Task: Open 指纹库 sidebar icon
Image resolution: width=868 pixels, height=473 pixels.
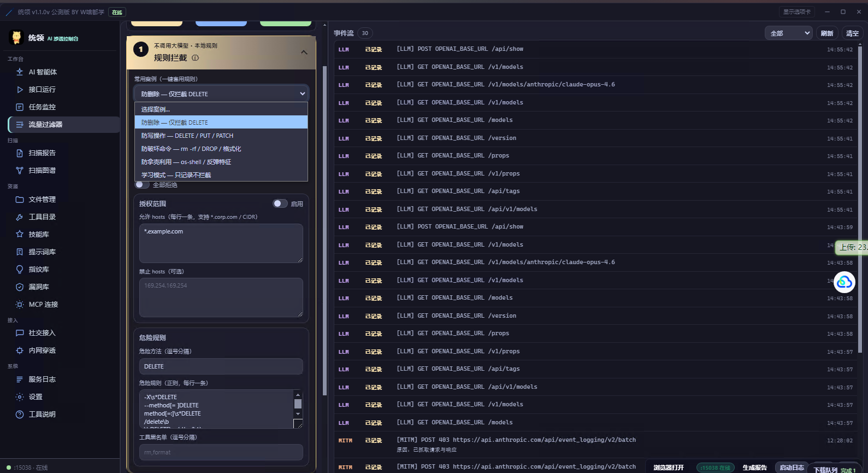Action: coord(20,269)
